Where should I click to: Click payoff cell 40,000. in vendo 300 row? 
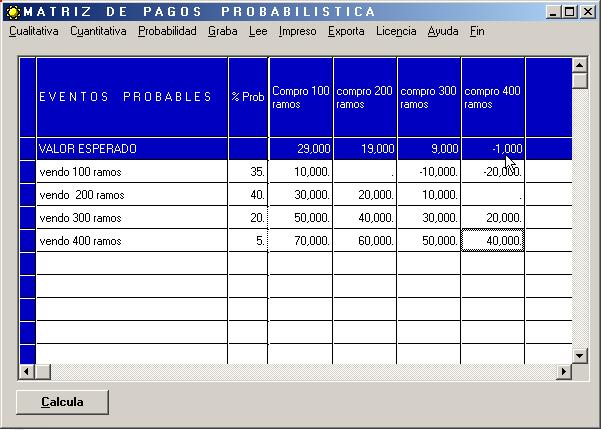tap(365, 218)
